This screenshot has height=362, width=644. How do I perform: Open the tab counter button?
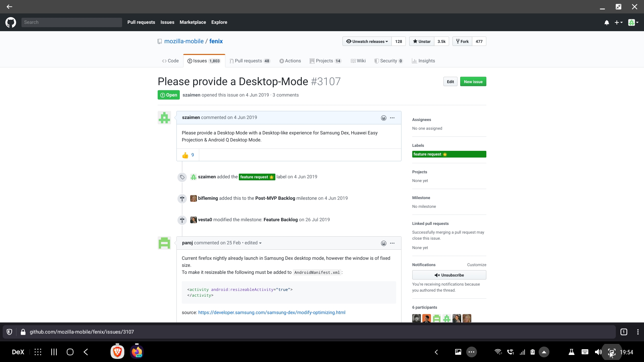[x=624, y=332]
